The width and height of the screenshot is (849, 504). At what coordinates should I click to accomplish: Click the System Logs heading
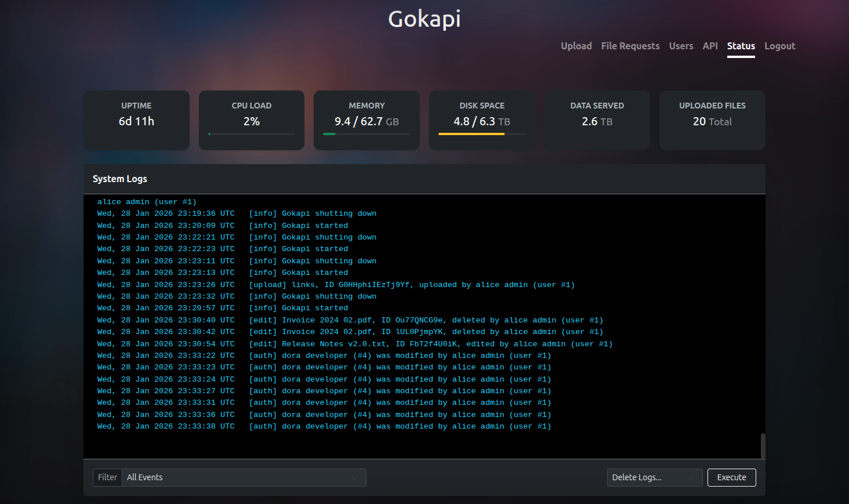(120, 179)
